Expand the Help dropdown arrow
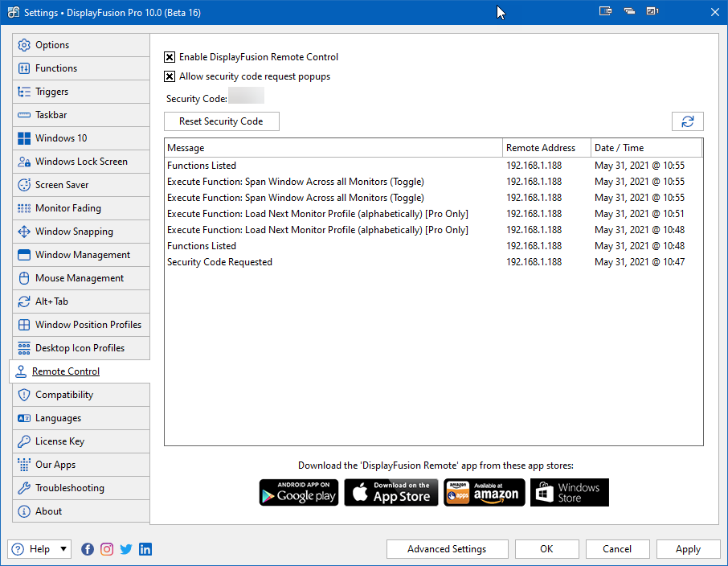 (63, 549)
